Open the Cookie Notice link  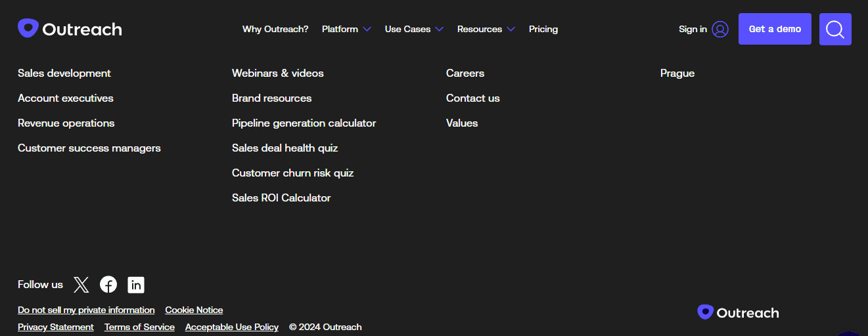point(194,310)
